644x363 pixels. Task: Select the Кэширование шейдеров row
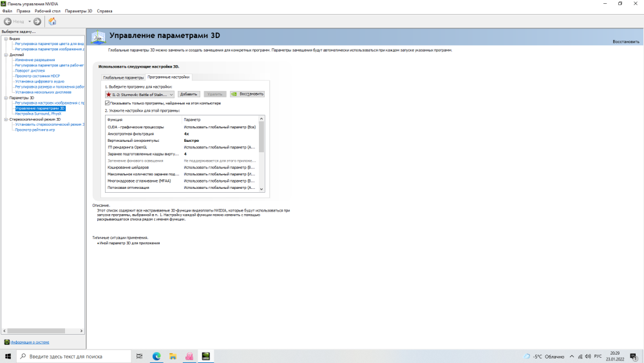pos(182,168)
